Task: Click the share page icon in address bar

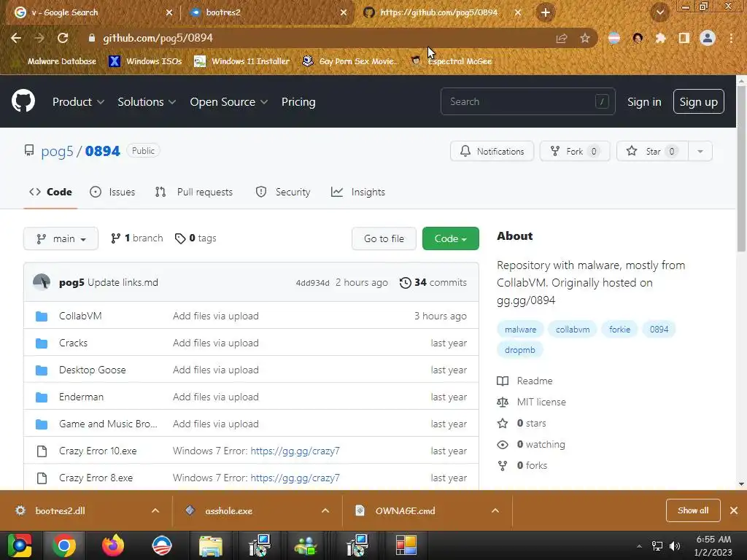Action: click(562, 38)
